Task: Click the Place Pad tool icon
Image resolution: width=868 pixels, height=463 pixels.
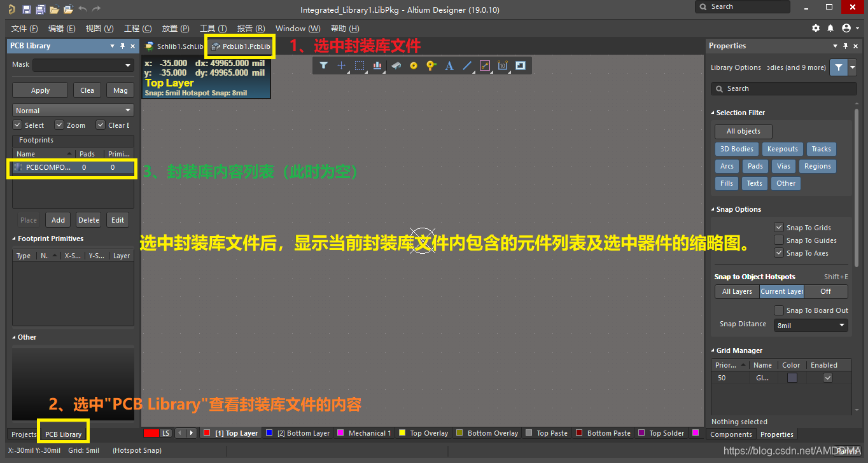Action: click(413, 66)
